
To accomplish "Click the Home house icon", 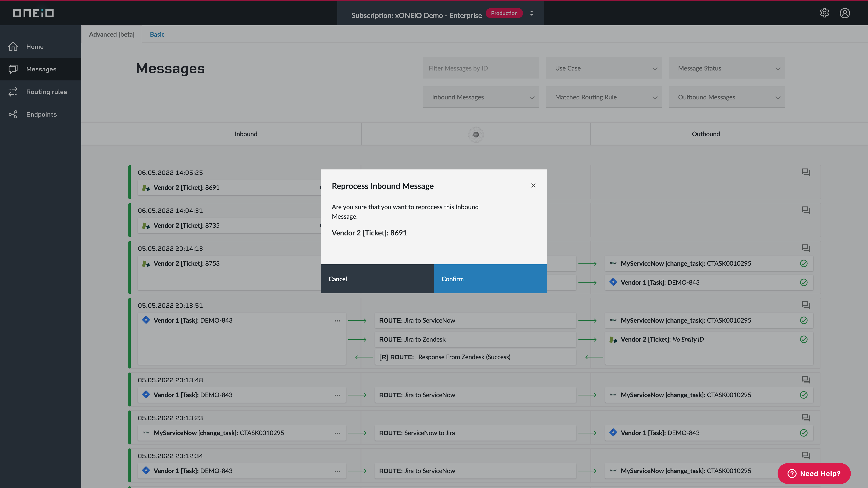I will point(13,47).
